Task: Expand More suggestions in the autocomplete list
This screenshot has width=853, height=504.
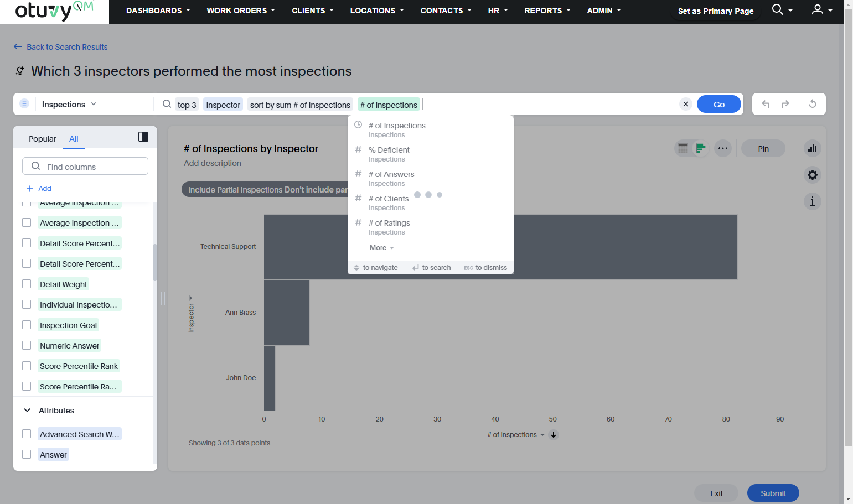Action: 382,248
